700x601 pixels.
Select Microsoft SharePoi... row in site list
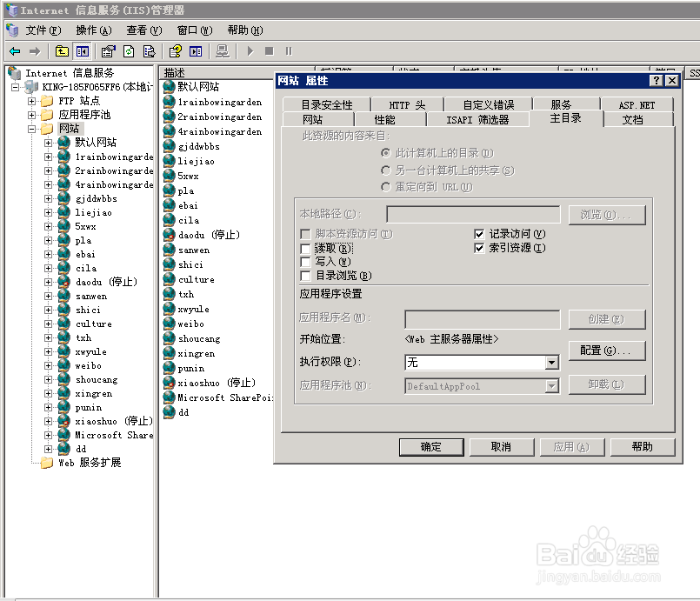pos(218,397)
